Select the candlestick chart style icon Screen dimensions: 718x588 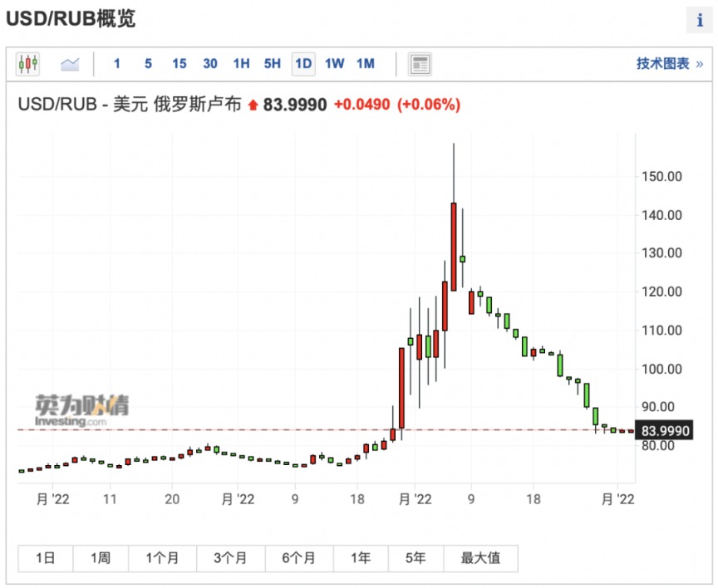point(29,64)
